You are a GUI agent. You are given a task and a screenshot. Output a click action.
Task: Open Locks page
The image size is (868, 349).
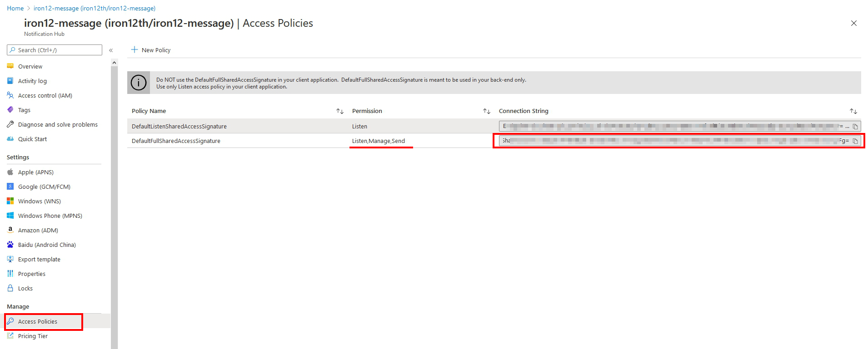(x=25, y=288)
